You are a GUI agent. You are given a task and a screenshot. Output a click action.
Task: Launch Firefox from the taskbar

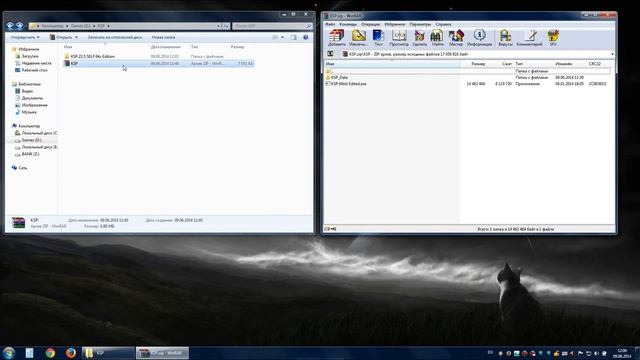[x=71, y=353]
